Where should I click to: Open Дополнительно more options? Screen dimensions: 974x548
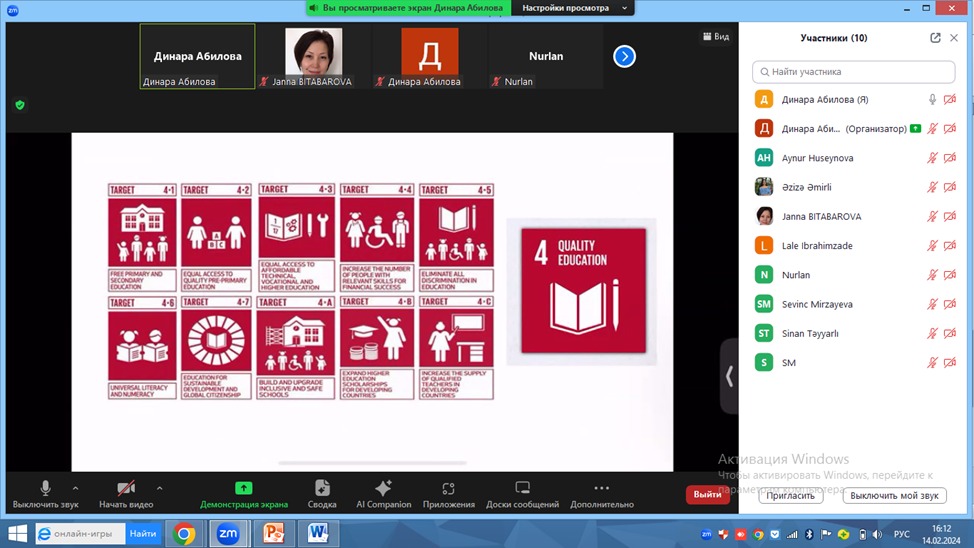pos(602,495)
